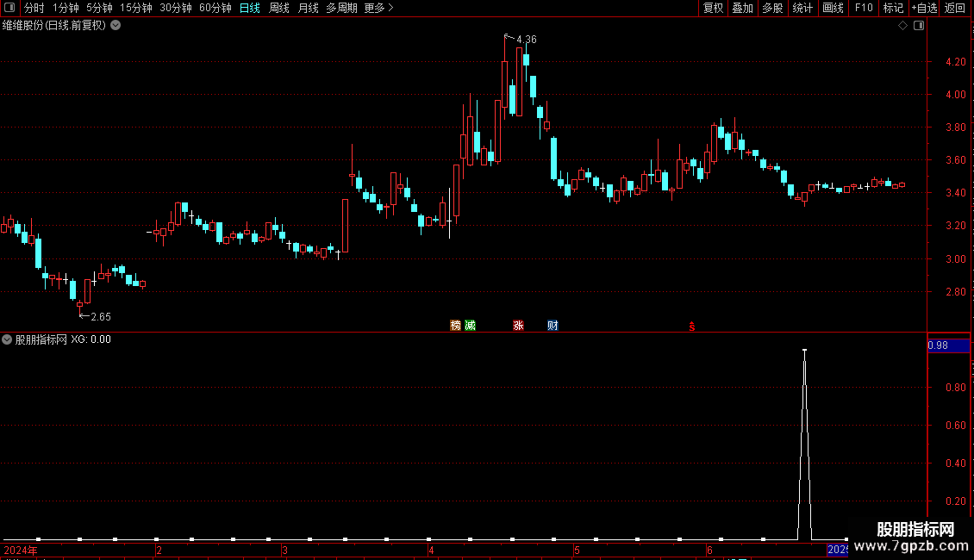Switch to 周线 weekly chart
This screenshot has height=560, width=974.
point(279,8)
